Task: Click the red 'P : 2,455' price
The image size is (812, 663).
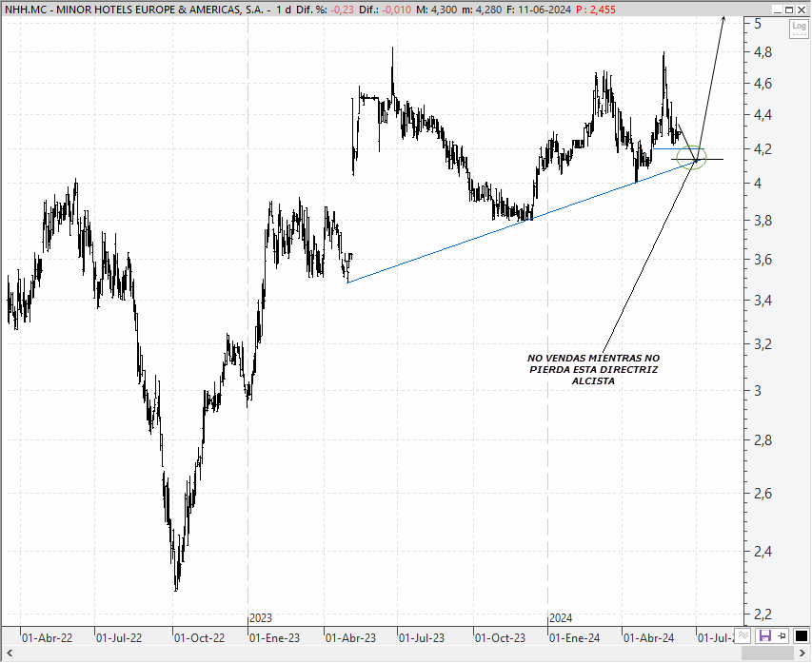Action: coord(596,10)
